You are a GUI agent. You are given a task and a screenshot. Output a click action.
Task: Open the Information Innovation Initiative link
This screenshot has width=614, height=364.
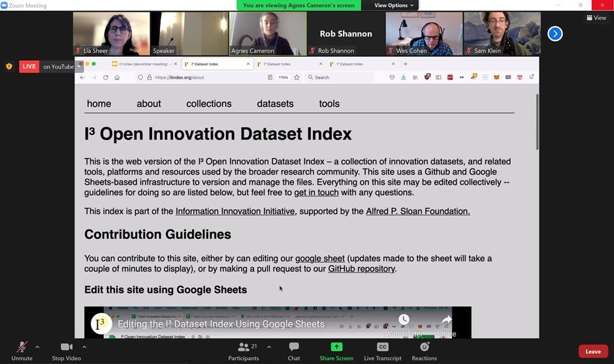pyautogui.click(x=235, y=211)
